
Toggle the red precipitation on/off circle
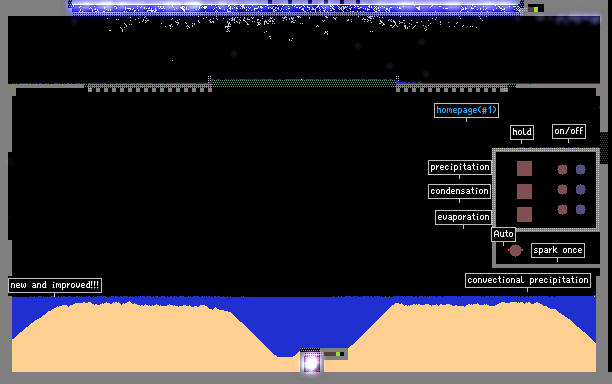click(x=562, y=169)
